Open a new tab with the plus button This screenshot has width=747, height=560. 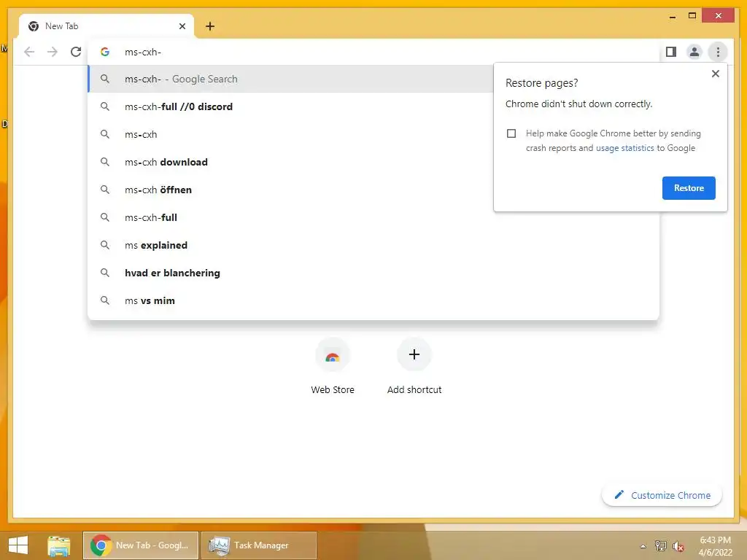tap(210, 26)
